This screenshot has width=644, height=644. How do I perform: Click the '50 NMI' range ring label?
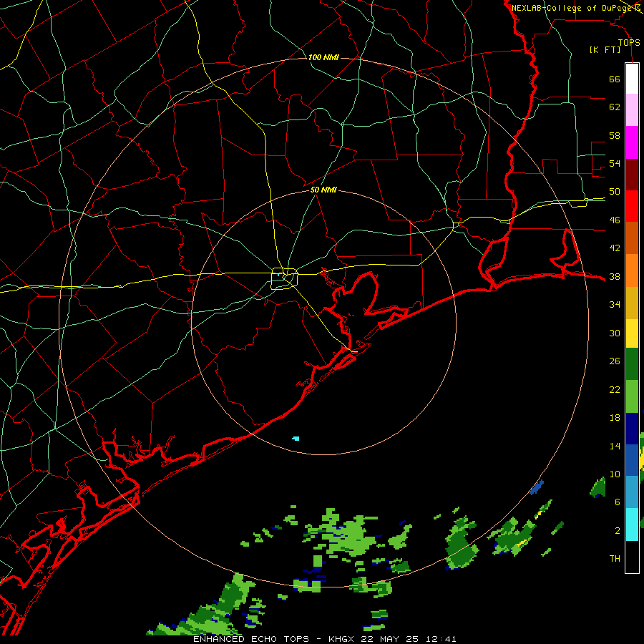[x=323, y=190]
